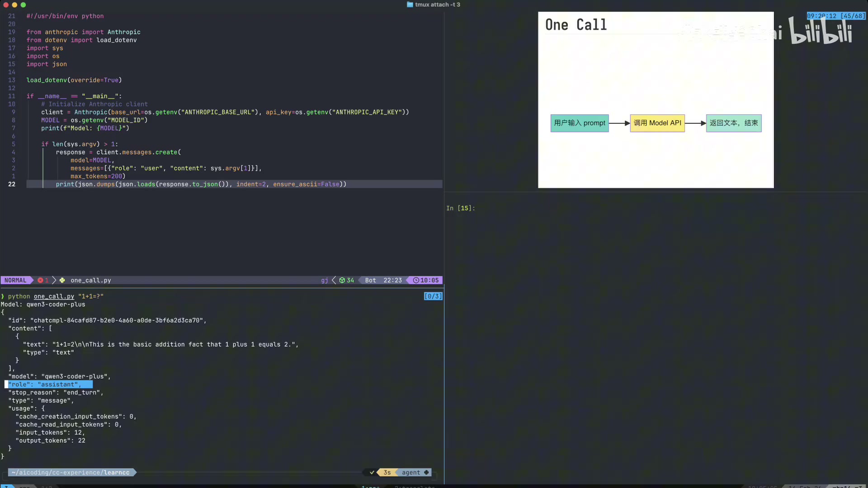Click the 返回文本，结束 box in the diagram
Screen dimensions: 868x488
point(733,123)
